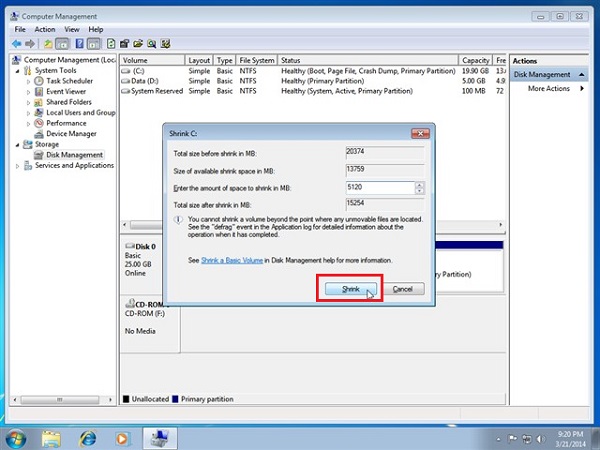Image resolution: width=600 pixels, height=450 pixels.
Task: Click the Shrink button
Action: 350,288
